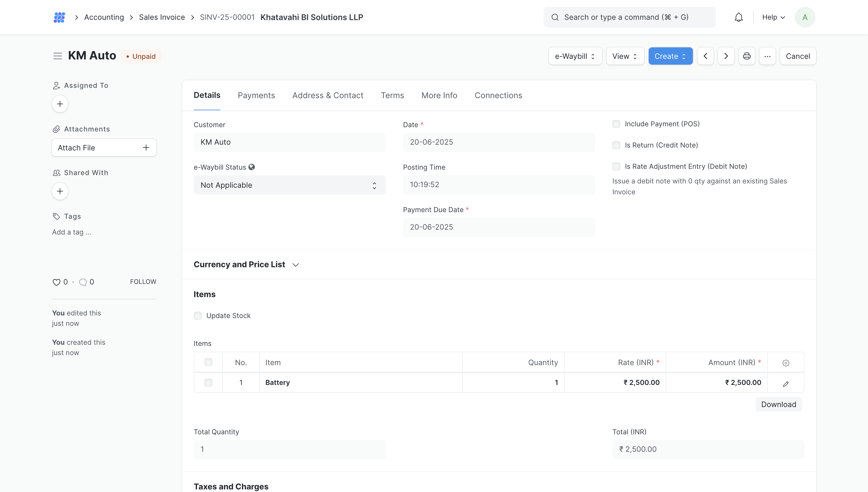
Task: Click the Attach File button
Action: 104,148
